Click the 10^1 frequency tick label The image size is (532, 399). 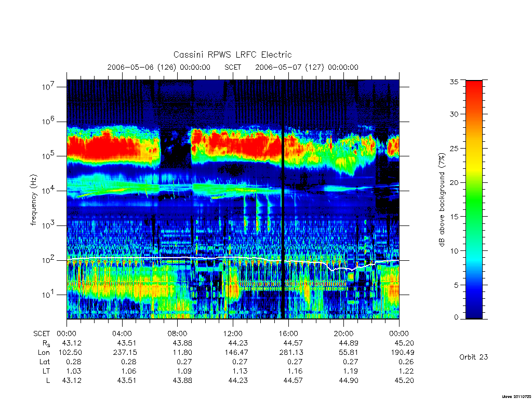[48, 295]
